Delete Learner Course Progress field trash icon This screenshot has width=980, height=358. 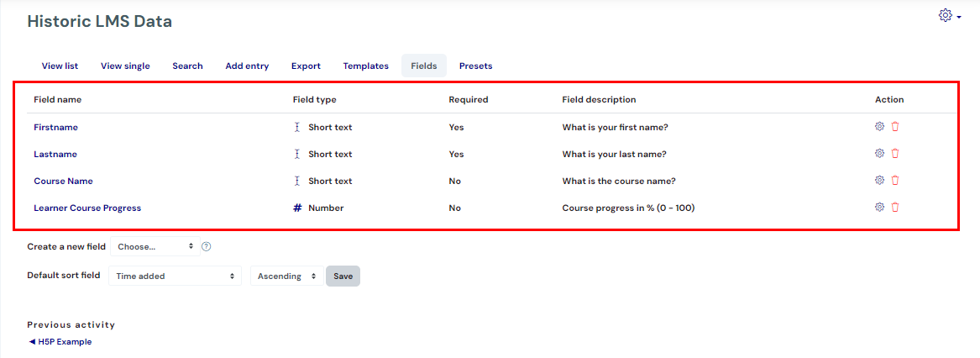coord(895,208)
